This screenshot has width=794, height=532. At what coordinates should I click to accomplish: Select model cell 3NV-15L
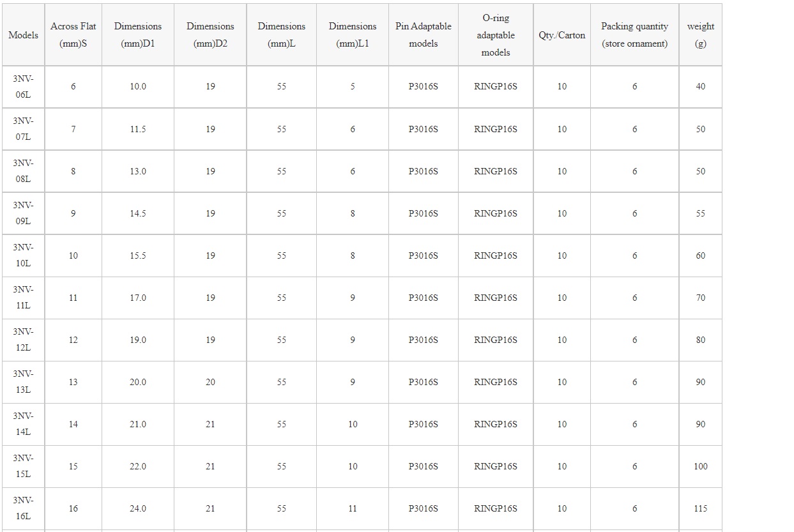[23, 466]
